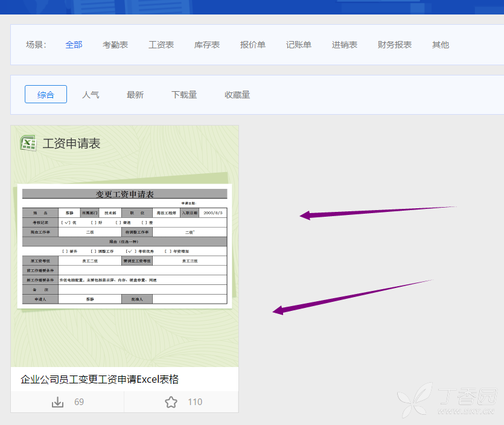Image resolution: width=504 pixels, height=425 pixels.
Task: Filter by 报价单 scene
Action: [253, 45]
